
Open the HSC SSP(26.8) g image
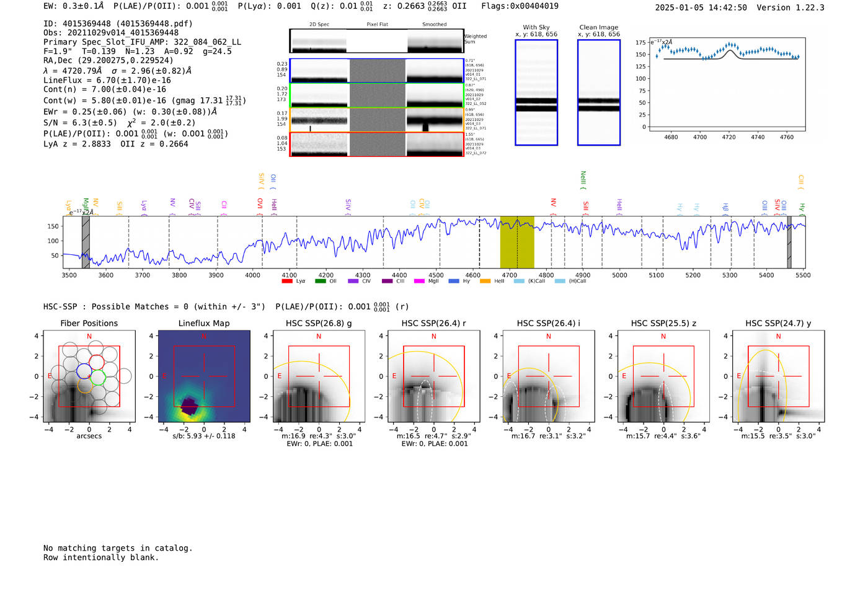click(319, 376)
